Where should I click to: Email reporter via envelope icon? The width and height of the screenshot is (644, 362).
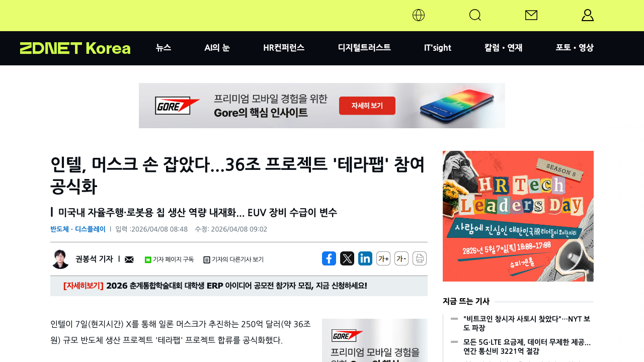pos(129,259)
